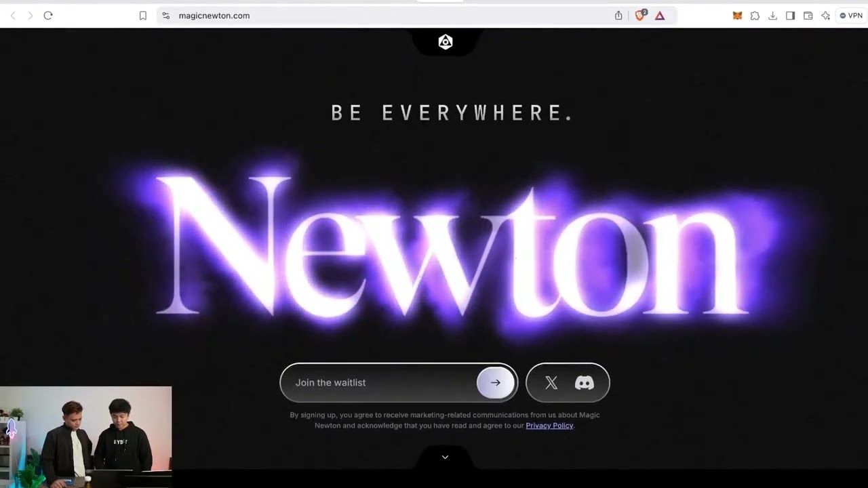The image size is (868, 488).
Task: Open site settings icon beside the URL
Action: coord(166,16)
